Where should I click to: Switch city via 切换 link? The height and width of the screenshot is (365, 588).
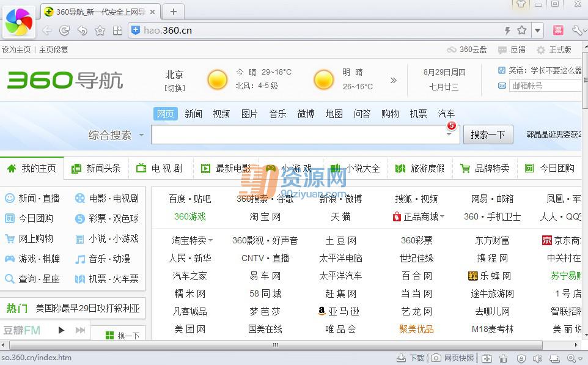[175, 88]
